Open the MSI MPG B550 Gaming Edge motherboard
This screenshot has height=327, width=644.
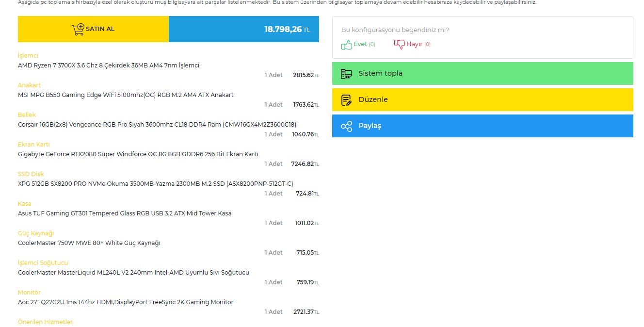(x=126, y=95)
